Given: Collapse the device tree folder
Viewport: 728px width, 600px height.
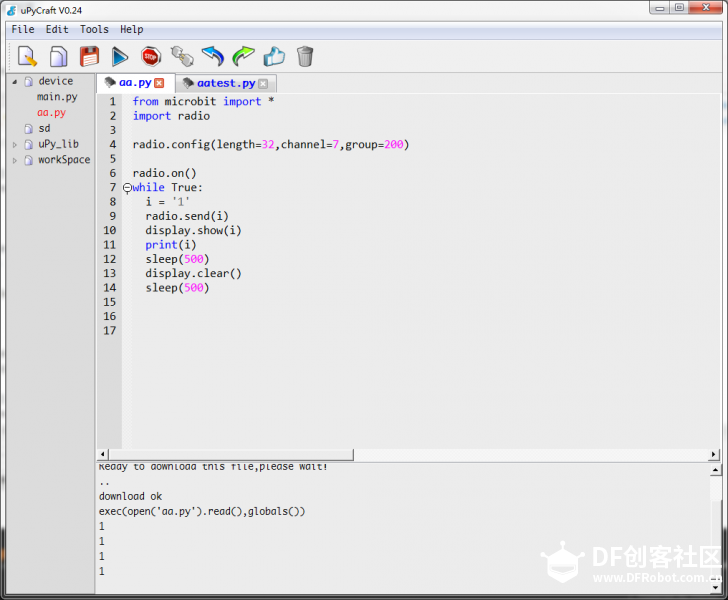Looking at the screenshot, I should [15, 82].
